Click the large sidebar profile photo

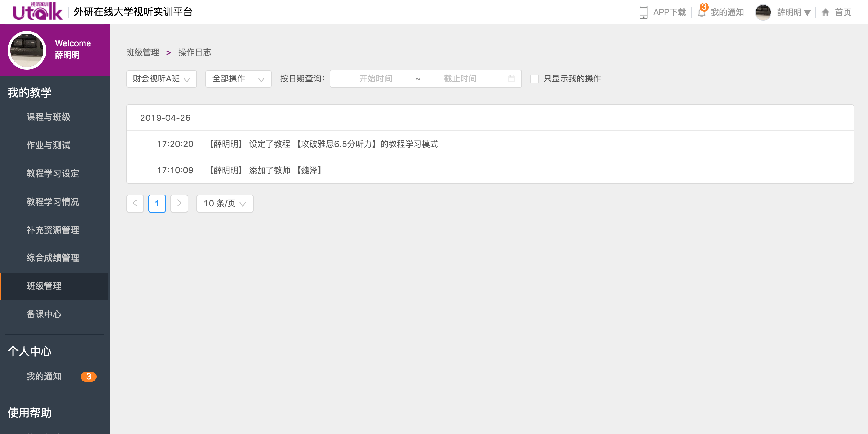click(27, 50)
